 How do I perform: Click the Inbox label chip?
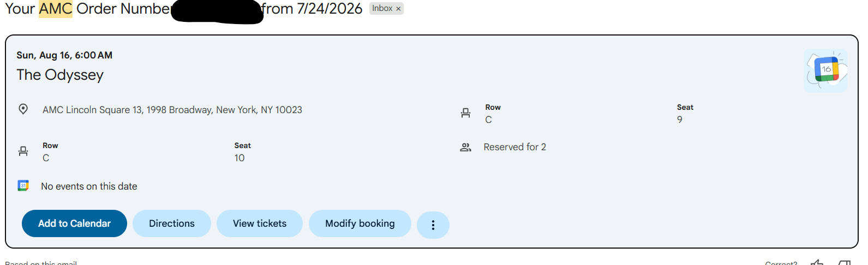pos(386,9)
